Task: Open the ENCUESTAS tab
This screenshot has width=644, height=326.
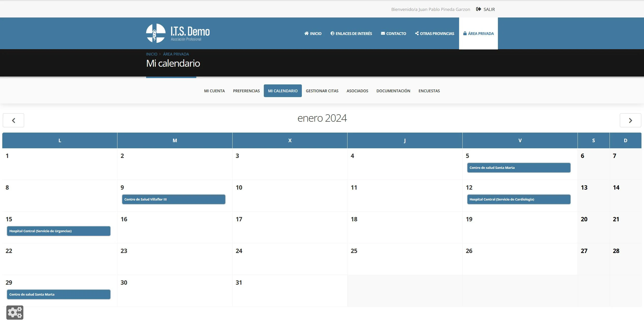Action: (x=429, y=91)
